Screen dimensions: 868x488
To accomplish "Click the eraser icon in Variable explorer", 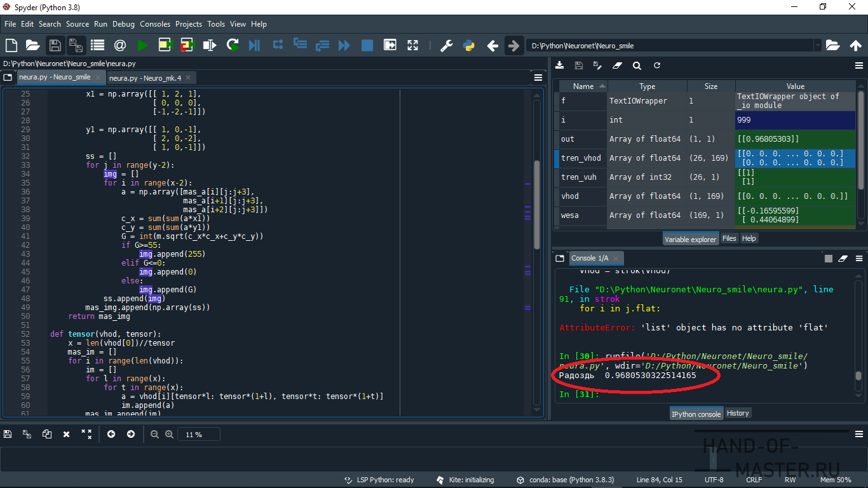I will pos(616,65).
